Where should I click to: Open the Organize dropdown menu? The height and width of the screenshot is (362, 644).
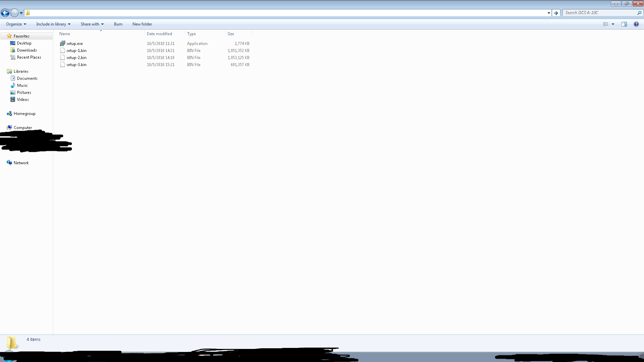click(x=15, y=24)
